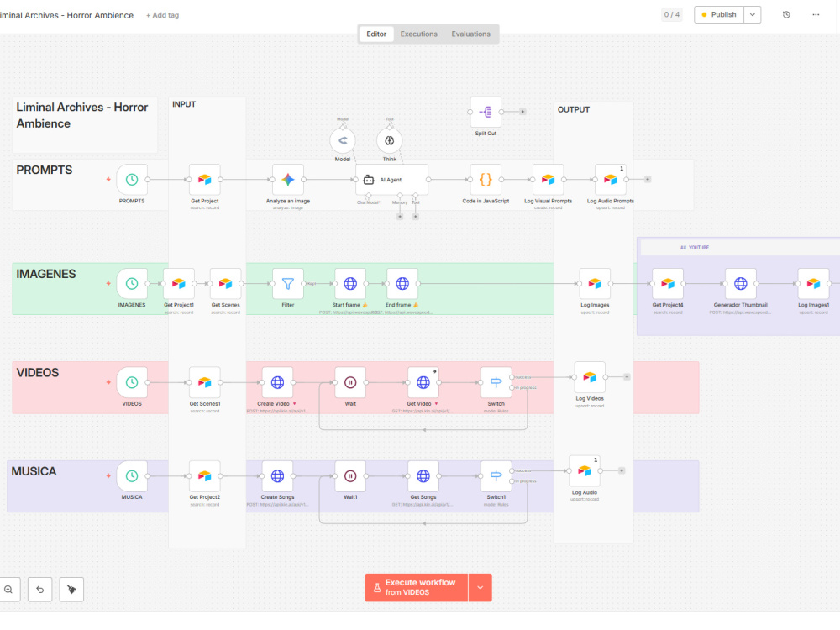Open the VIDEOS schedule trigger node
840x630 pixels.
pos(132,382)
